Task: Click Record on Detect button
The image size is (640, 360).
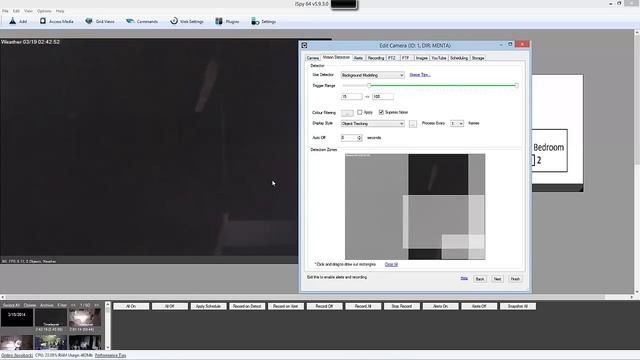Action: pyautogui.click(x=247, y=306)
